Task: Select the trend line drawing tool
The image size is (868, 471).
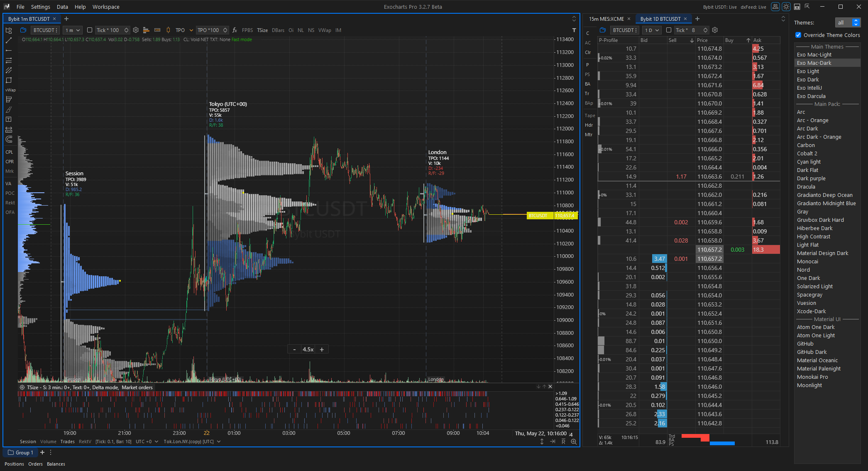Action: 9,40
